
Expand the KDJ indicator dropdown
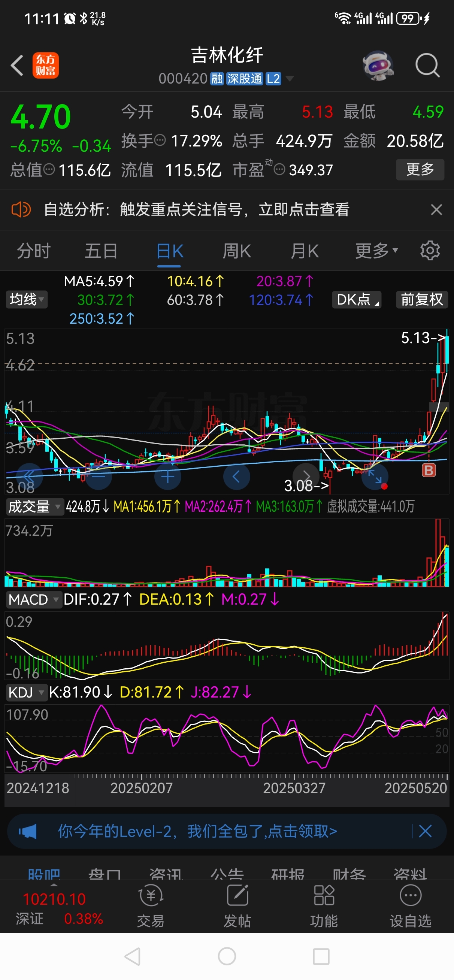[x=26, y=692]
